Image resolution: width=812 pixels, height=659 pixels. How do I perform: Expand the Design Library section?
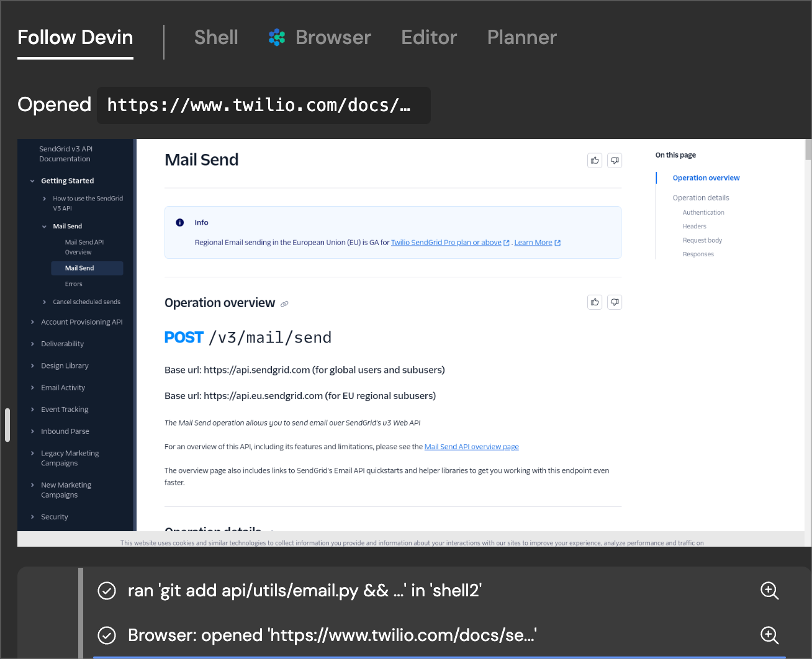tap(32, 366)
